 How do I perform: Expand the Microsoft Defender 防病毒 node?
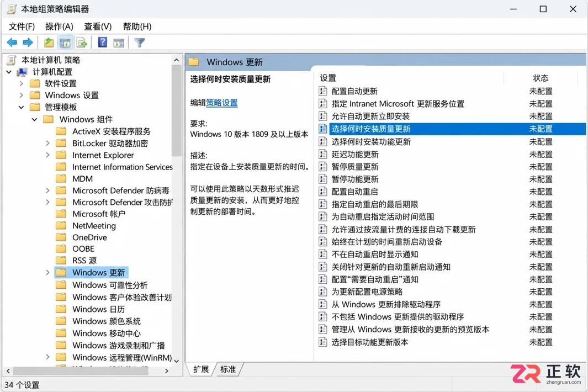[47, 190]
